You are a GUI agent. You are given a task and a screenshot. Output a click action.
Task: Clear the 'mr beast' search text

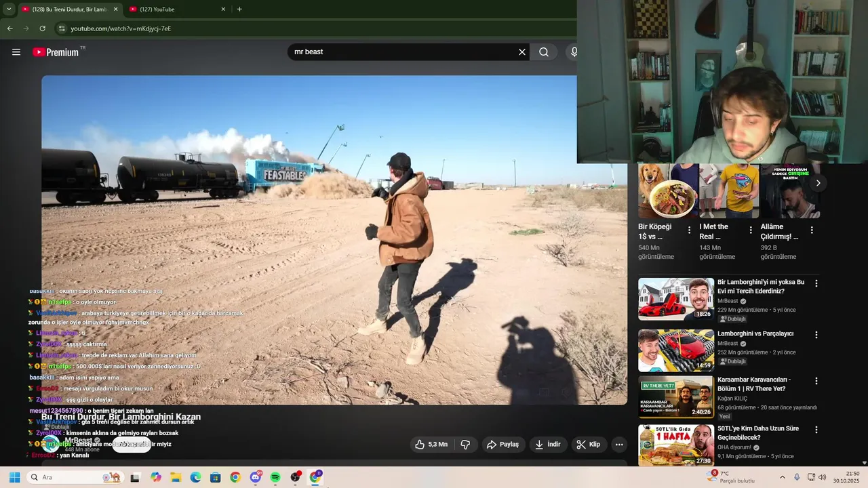tap(522, 52)
